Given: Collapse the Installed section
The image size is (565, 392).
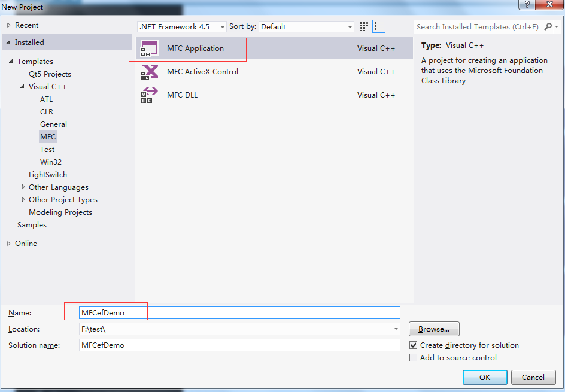Looking at the screenshot, I should [x=8, y=42].
